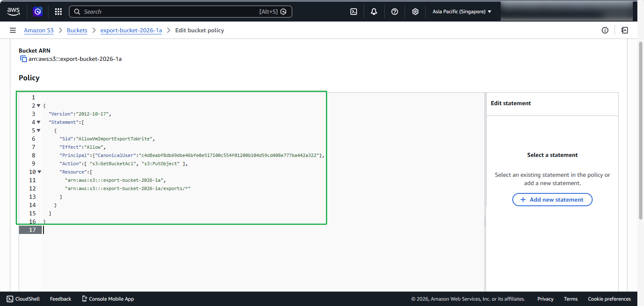Click the "Version":"2012-10-17" line
Viewport: 644px width, 306px height.
(80, 114)
